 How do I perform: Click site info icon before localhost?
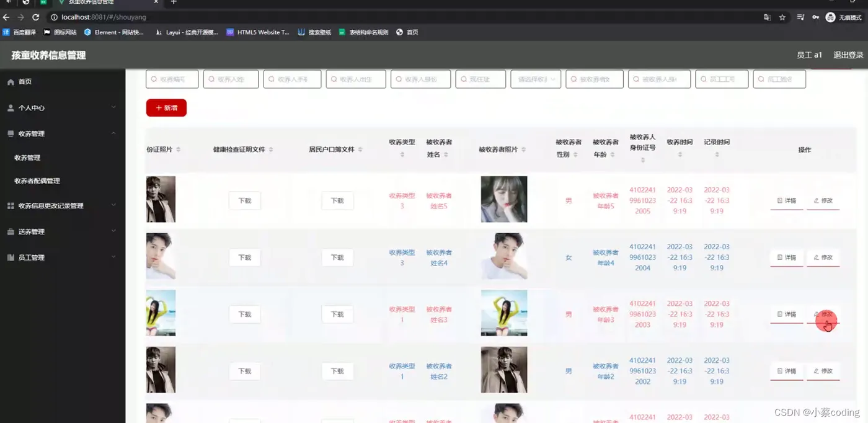coord(54,17)
